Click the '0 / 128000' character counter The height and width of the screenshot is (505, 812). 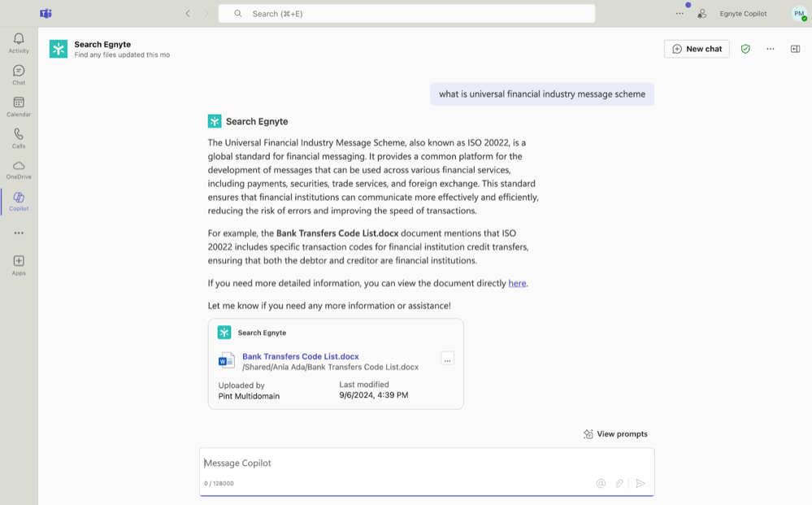[x=219, y=483]
